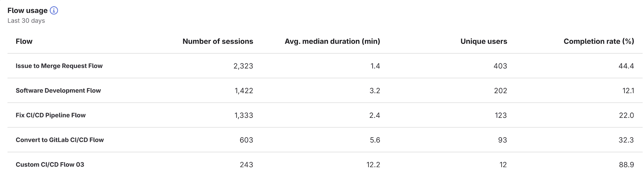Click the Flow usage info icon
644x176 pixels.
54,11
